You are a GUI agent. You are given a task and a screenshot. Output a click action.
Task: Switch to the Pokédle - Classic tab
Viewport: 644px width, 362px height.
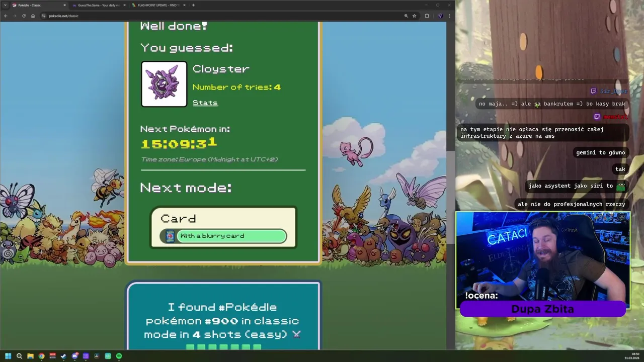coord(39,5)
